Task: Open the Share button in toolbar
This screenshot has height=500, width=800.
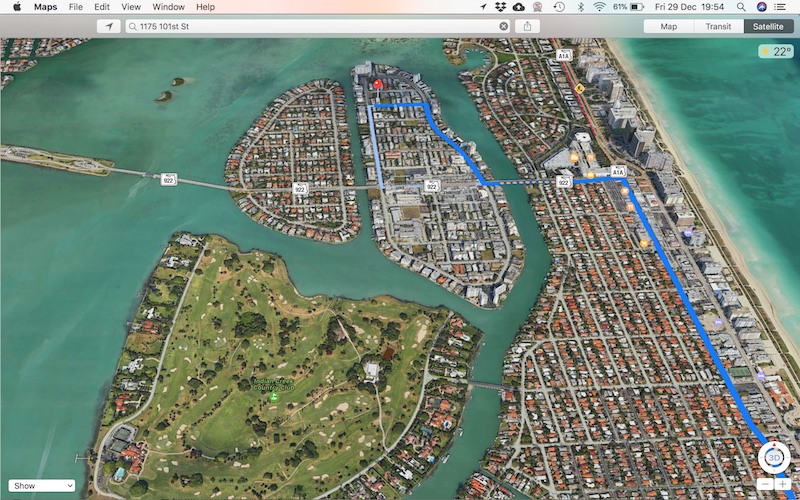Action: (x=527, y=26)
